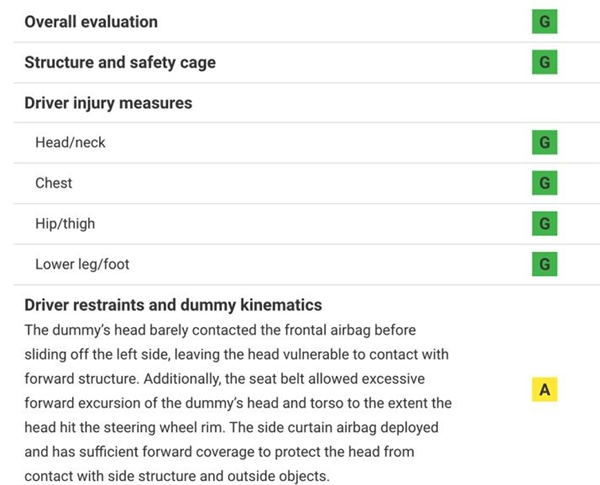Select the Hip/thigh G rating badge
This screenshot has height=485, width=600.
click(544, 224)
